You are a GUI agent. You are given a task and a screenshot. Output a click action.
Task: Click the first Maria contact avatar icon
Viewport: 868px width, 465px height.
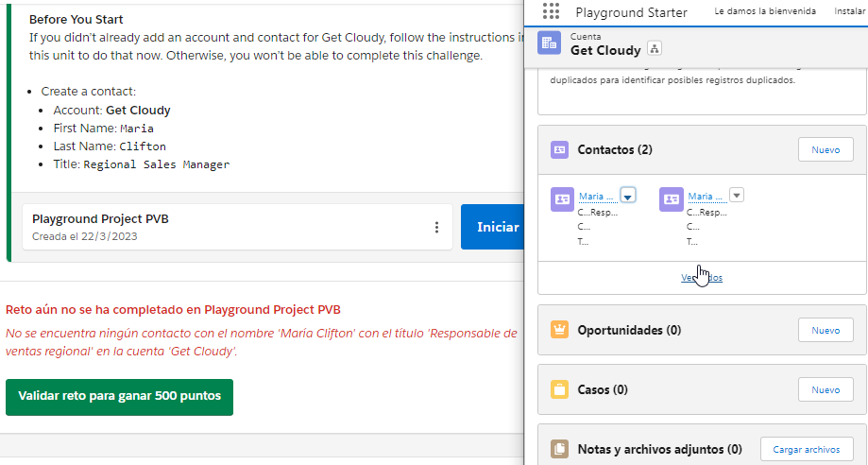(562, 198)
